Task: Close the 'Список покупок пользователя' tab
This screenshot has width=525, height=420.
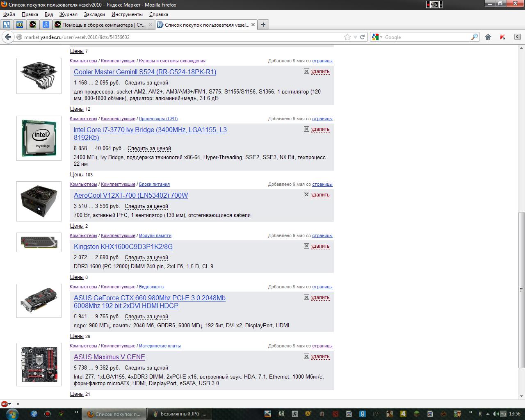Action: pos(253,25)
